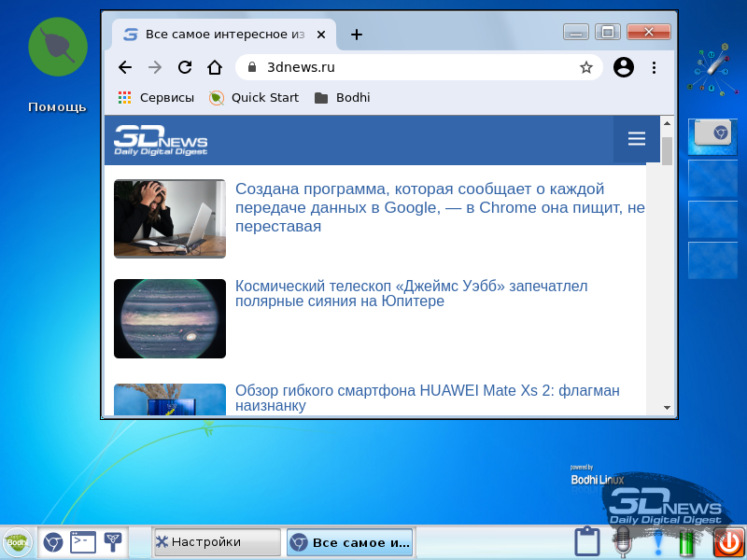Viewport: 747px width, 560px height.
Task: Click the microphone icon in the tray
Action: (x=623, y=541)
